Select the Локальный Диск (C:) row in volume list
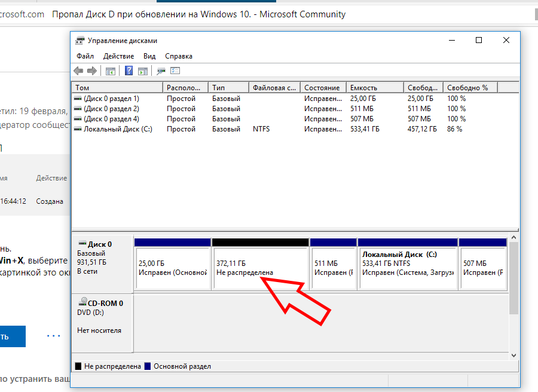Screen dimensions: 538x392 point(295,129)
